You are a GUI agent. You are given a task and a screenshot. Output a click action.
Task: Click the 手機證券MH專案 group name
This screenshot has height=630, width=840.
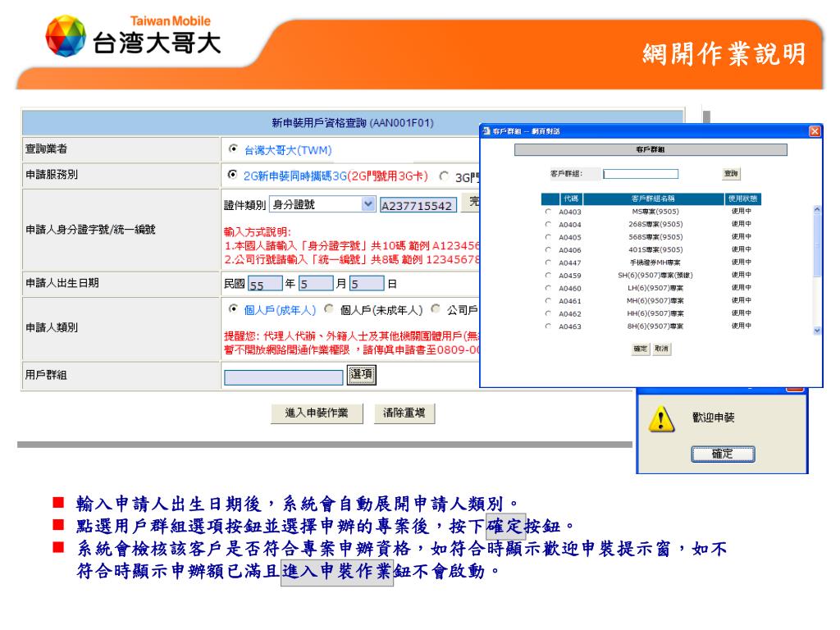[x=655, y=262]
